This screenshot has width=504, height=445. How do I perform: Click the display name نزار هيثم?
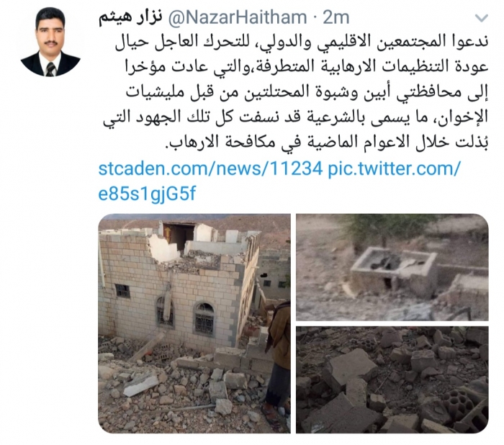coord(131,18)
